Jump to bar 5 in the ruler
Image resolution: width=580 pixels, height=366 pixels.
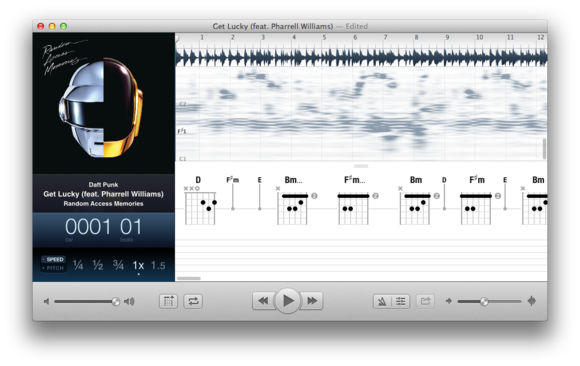pos(324,37)
